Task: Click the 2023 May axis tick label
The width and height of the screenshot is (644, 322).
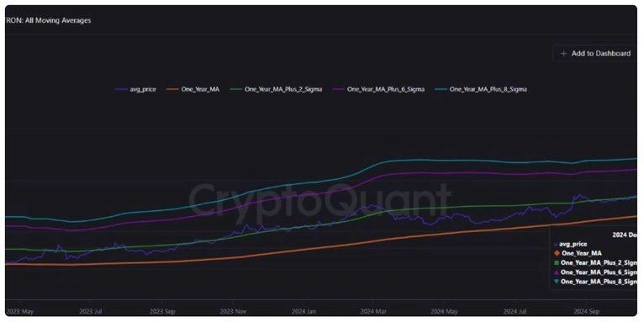Action: (20, 311)
